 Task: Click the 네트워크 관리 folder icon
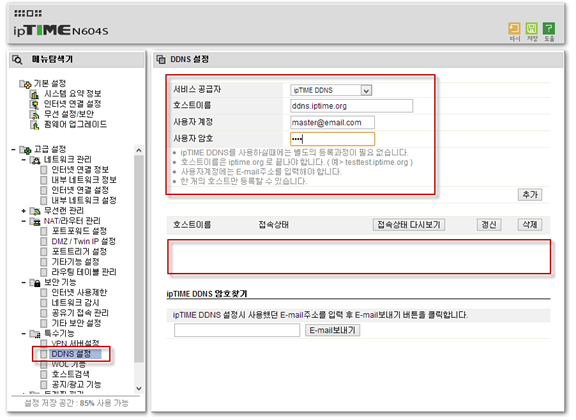click(35, 160)
